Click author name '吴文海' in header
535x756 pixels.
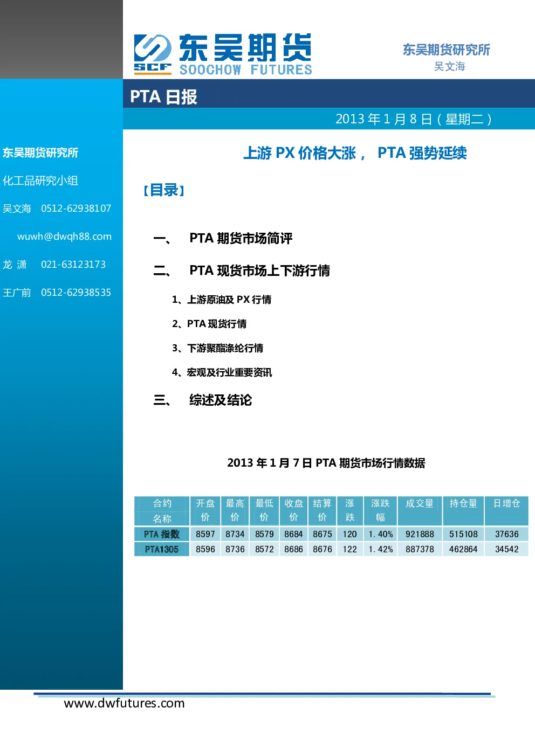click(x=450, y=66)
